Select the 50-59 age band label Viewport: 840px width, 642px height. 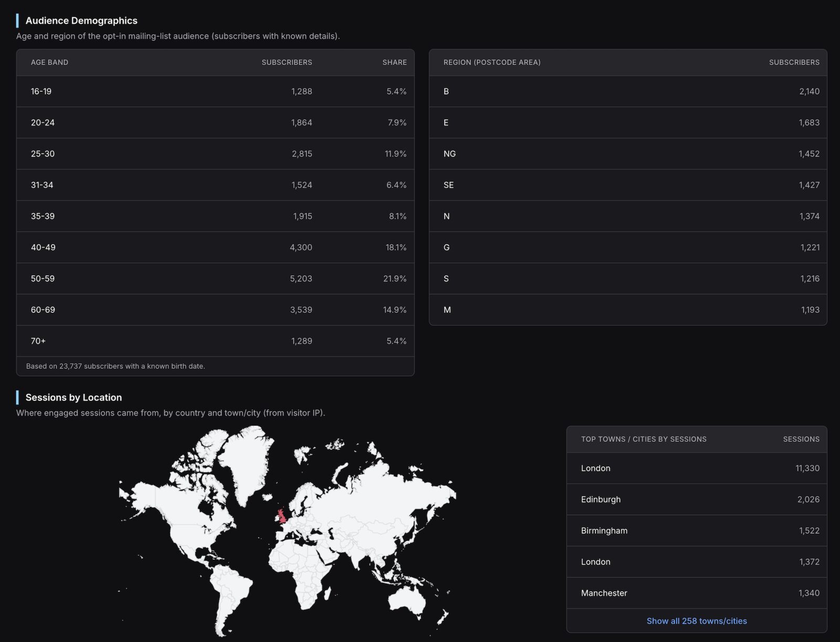43,279
